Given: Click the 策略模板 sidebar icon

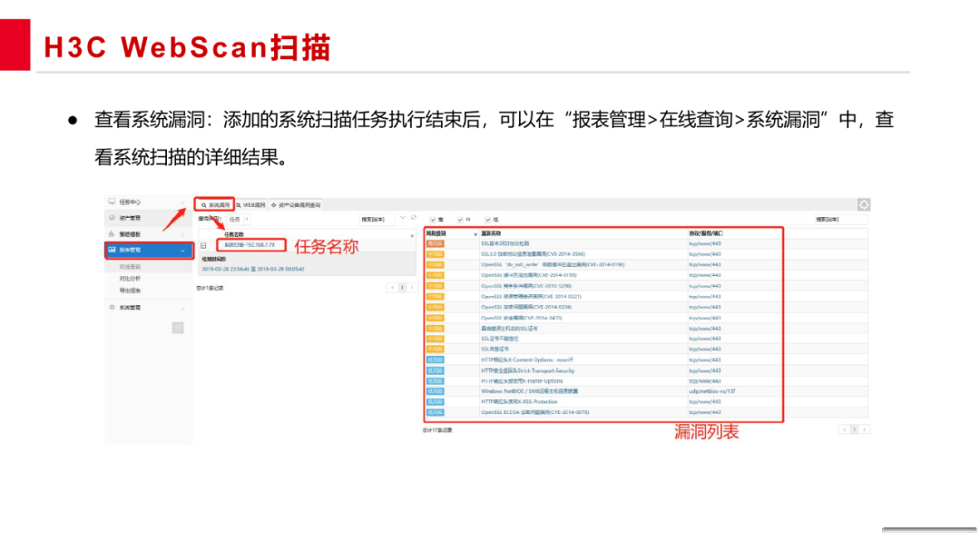Looking at the screenshot, I should click(112, 234).
